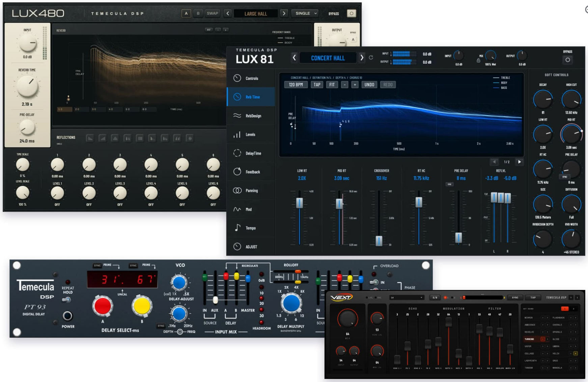
Task: Click the UNDO button in LUX 81
Action: click(x=369, y=85)
